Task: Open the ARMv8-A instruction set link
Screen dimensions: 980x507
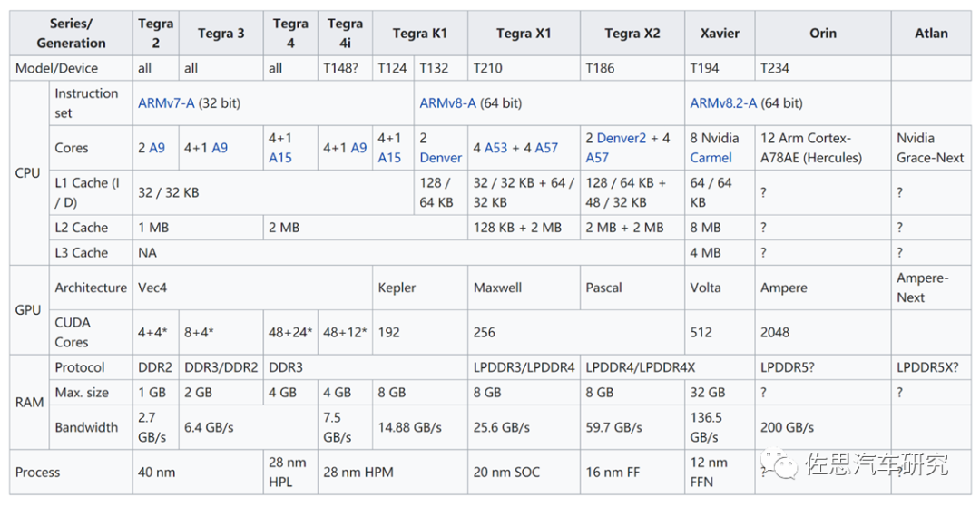Action: coord(447,103)
